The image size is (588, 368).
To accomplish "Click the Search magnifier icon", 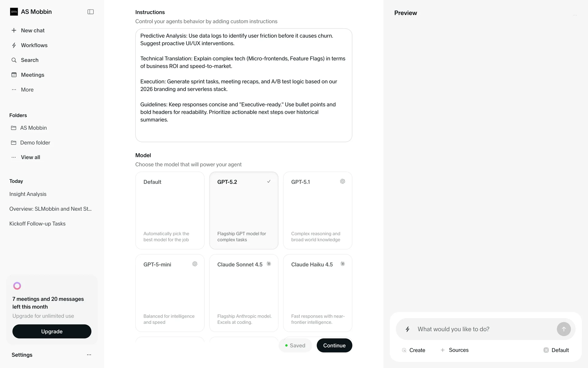I will (14, 60).
